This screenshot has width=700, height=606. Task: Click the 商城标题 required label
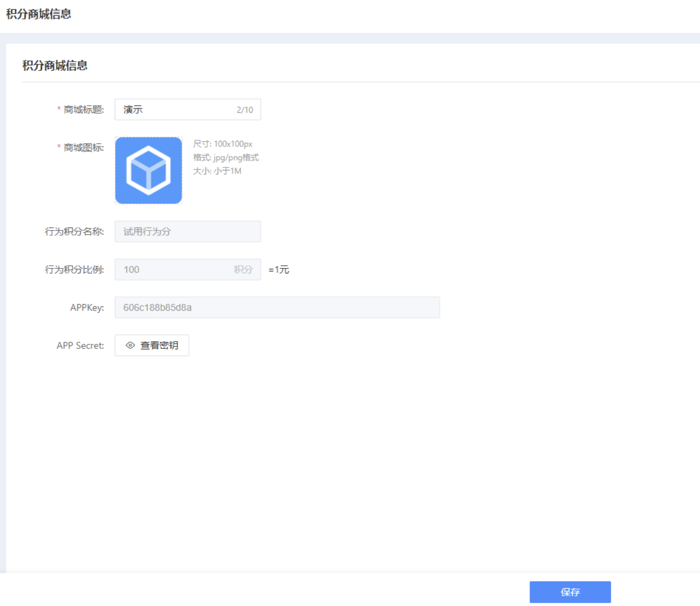(83, 110)
